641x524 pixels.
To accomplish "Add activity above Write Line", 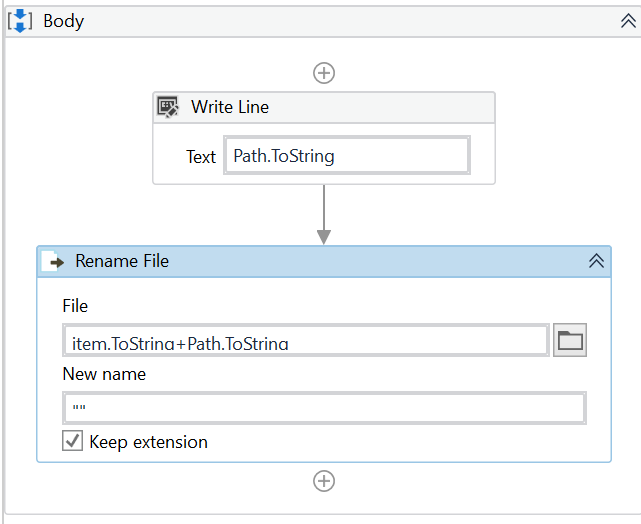I will 324,72.
